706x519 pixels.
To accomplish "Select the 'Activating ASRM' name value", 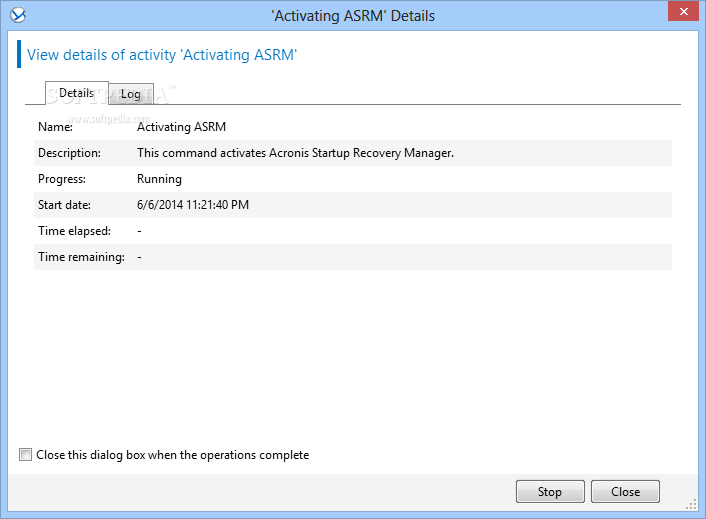I will [181, 127].
